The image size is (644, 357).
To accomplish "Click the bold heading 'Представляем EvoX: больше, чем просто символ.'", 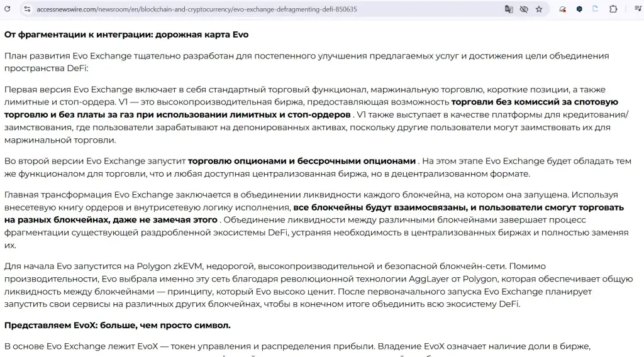I will 118,326.
